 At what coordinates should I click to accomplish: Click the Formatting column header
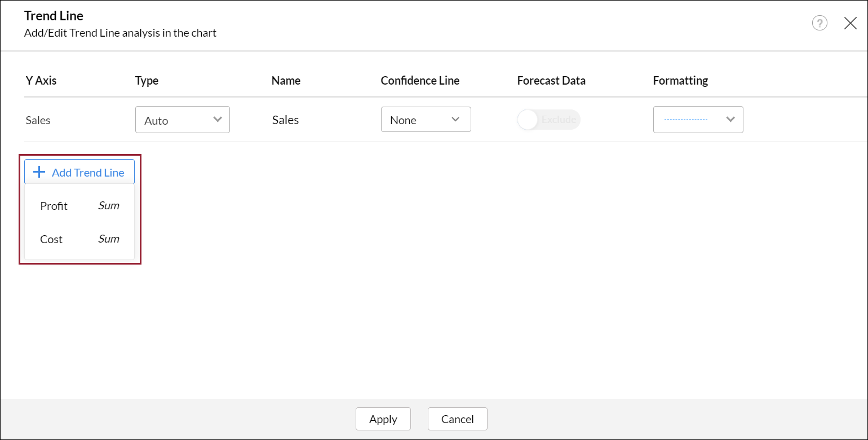[x=680, y=81]
